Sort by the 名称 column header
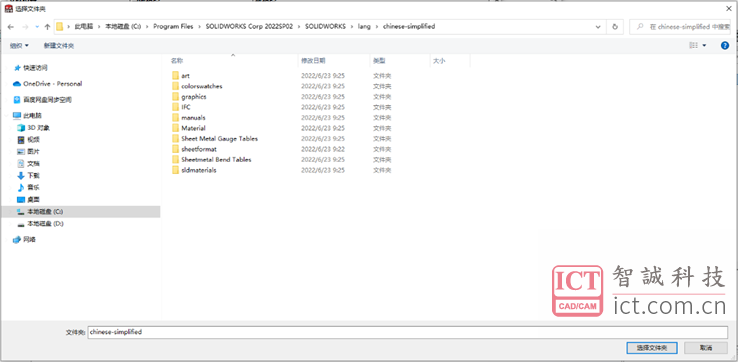This screenshot has height=362, width=738. [177, 61]
